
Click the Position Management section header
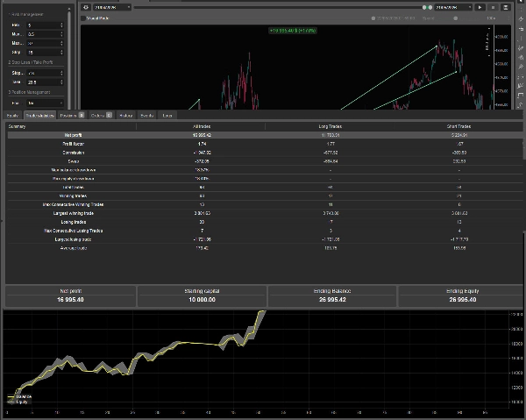pos(29,92)
